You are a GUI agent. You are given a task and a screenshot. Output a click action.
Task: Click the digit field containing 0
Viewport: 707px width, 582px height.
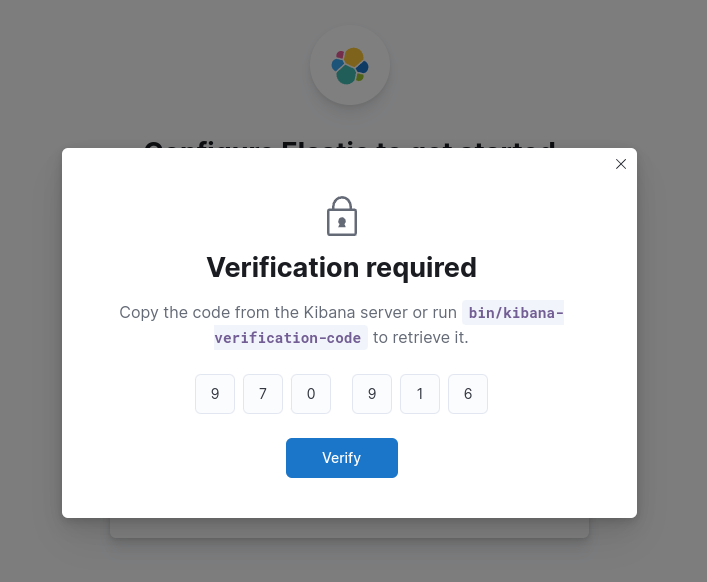311,394
